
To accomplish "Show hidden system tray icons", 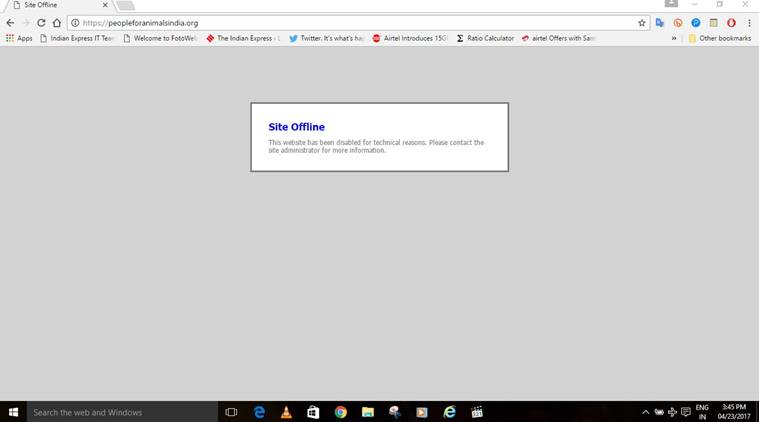I will 646,412.
